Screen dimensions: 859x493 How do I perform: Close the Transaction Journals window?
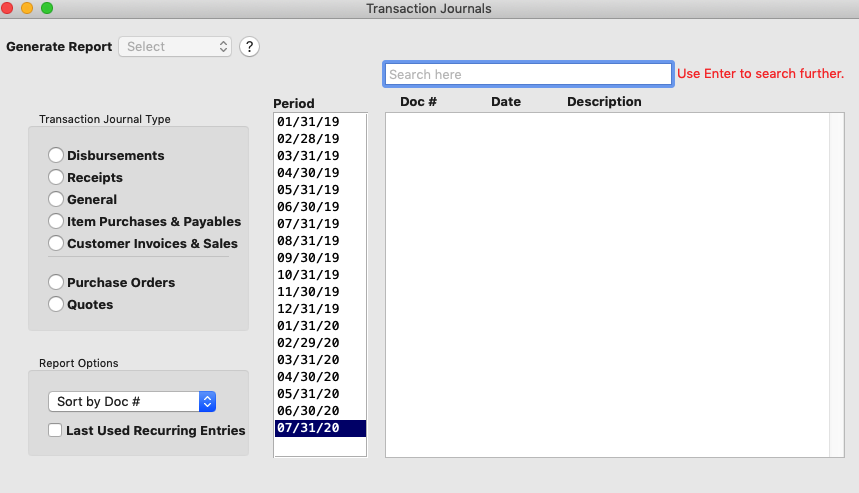point(7,8)
